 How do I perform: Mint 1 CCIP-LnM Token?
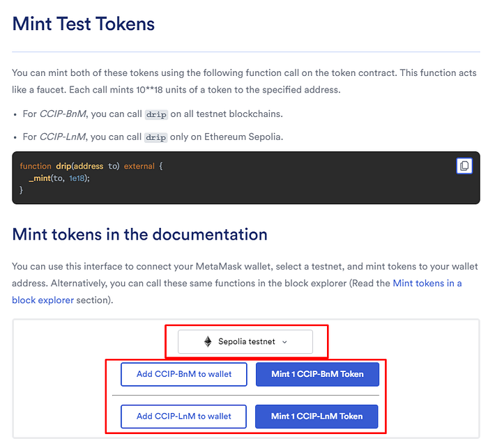click(317, 416)
